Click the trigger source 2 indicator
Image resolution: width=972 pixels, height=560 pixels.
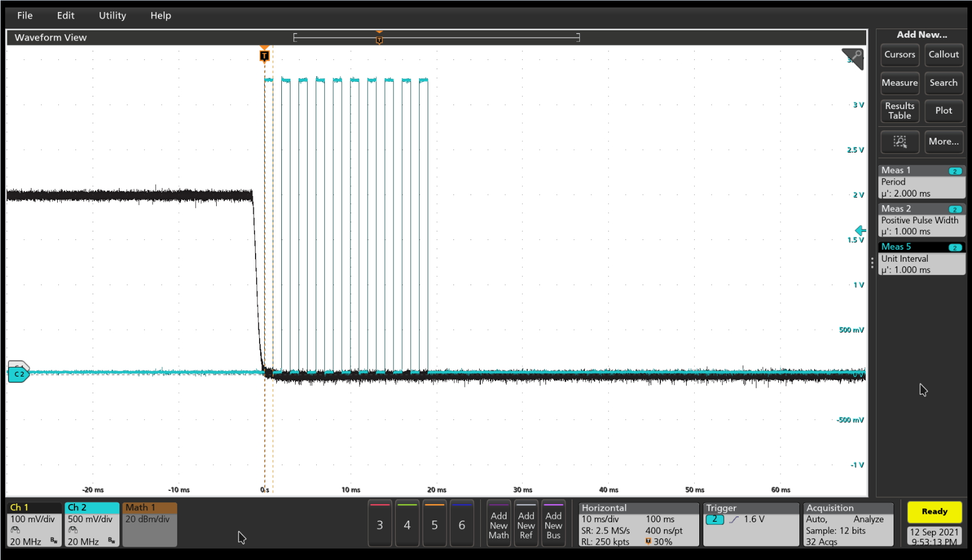point(715,519)
